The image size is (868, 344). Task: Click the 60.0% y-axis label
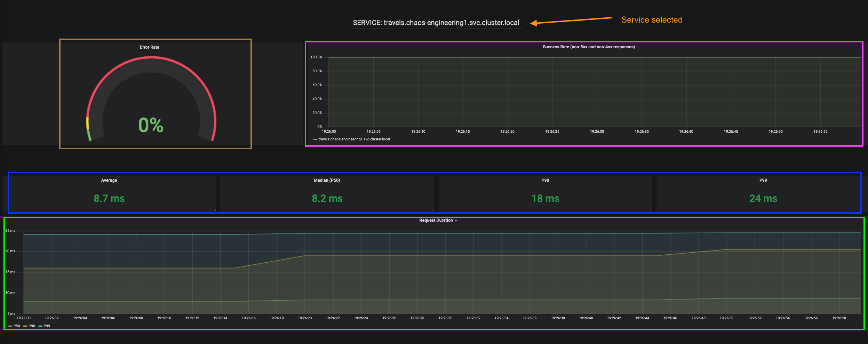317,85
